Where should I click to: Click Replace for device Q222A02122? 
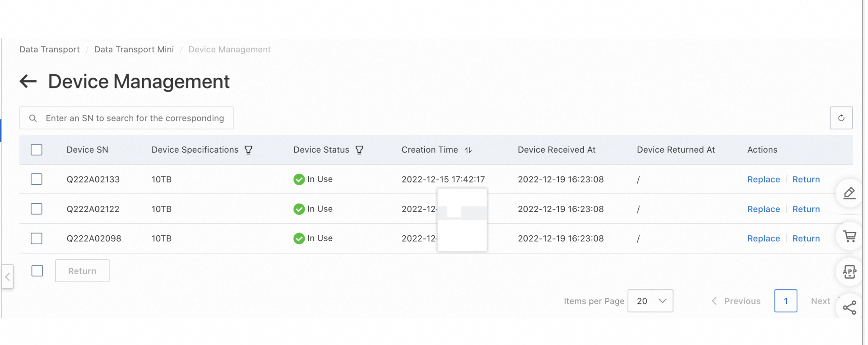(x=764, y=209)
